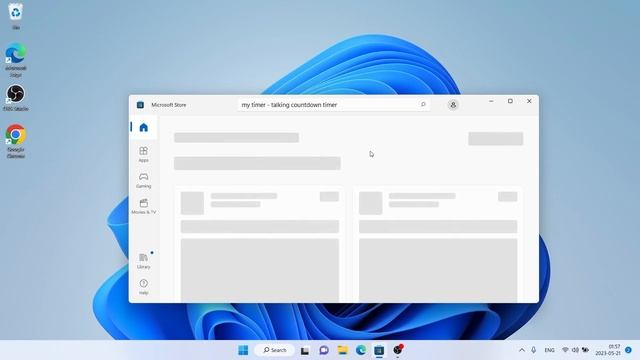The width and height of the screenshot is (640, 360).
Task: Open the ENG language switcher
Action: coord(549,350)
